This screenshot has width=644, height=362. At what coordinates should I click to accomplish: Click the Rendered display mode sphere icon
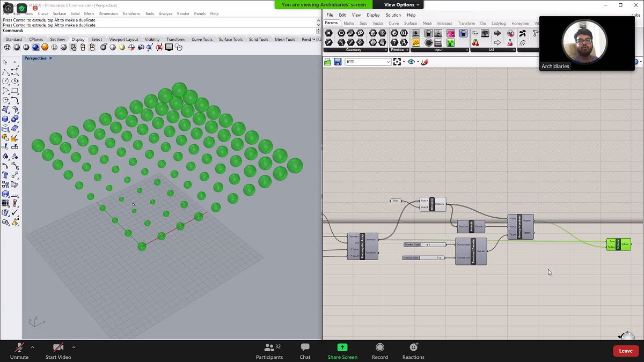pyautogui.click(x=35, y=47)
